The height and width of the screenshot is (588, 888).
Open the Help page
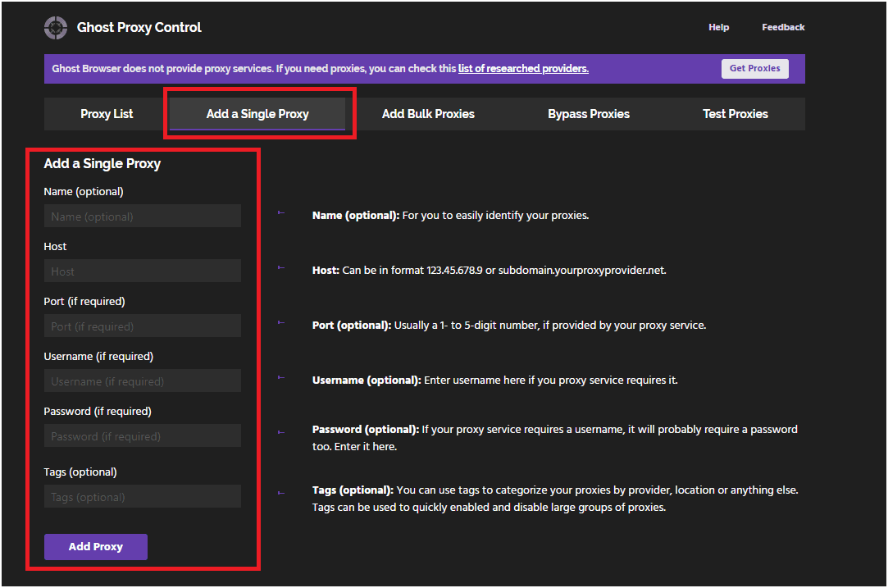point(718,26)
